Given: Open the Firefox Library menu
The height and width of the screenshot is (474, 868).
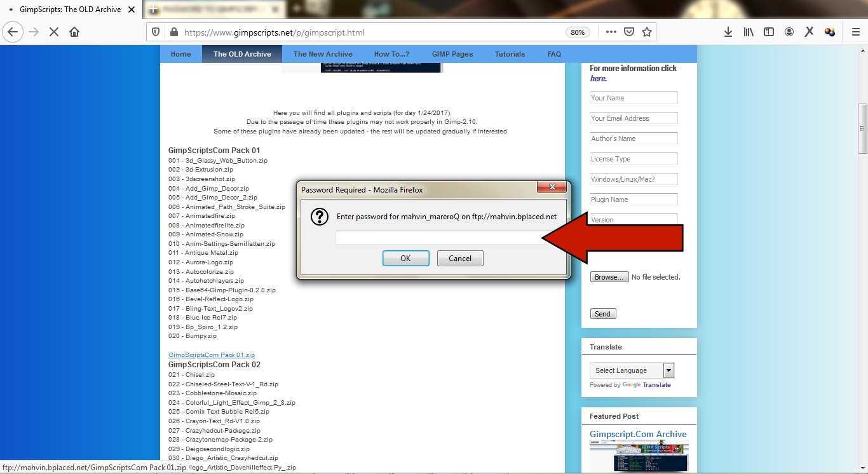Looking at the screenshot, I should [749, 32].
